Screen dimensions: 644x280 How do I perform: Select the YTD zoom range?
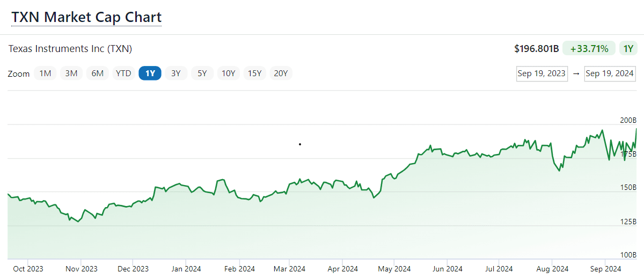pos(123,73)
